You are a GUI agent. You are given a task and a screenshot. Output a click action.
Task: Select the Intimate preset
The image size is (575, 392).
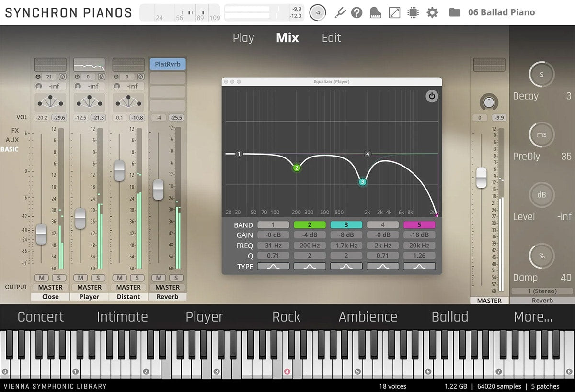tap(122, 317)
